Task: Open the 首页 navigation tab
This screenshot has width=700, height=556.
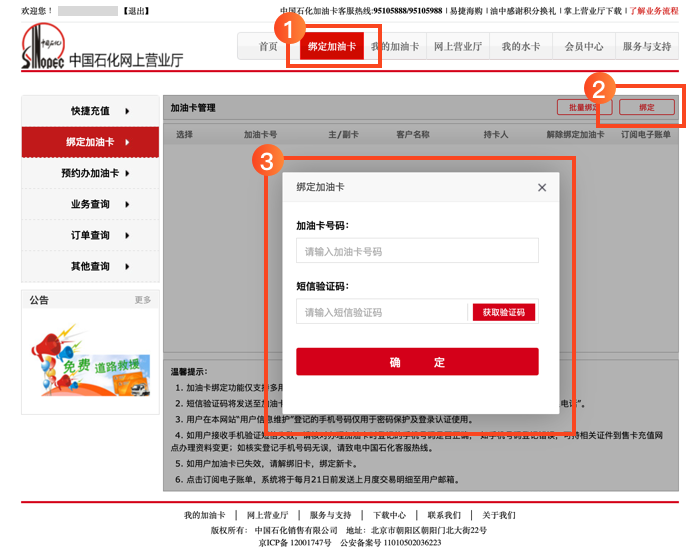Action: [268, 47]
